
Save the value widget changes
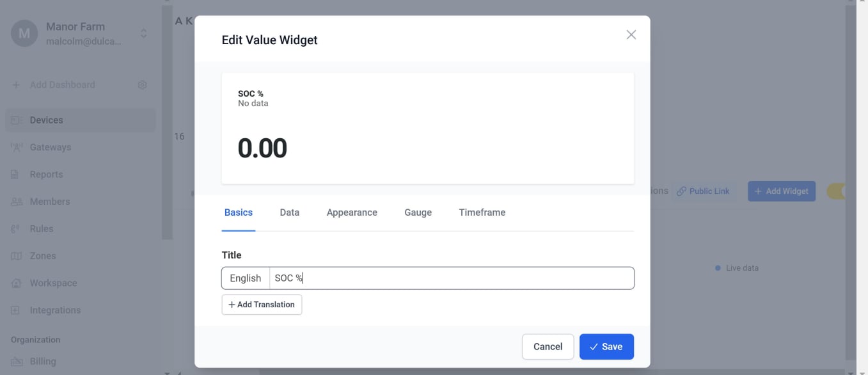(x=606, y=346)
